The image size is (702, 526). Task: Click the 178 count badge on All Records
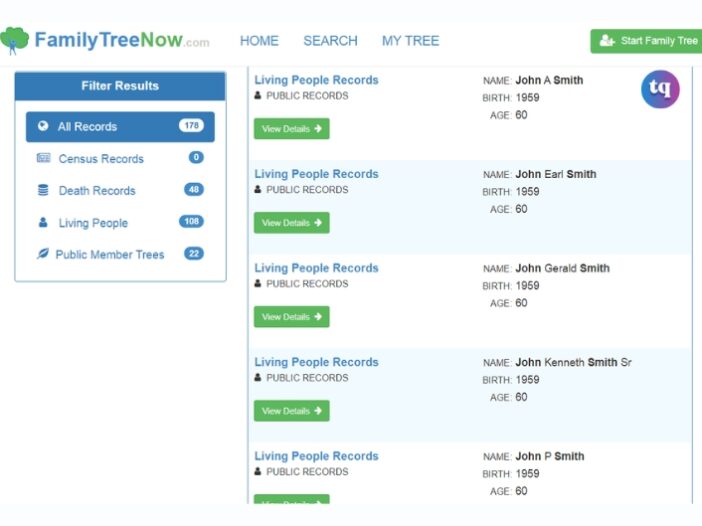pyautogui.click(x=192, y=125)
